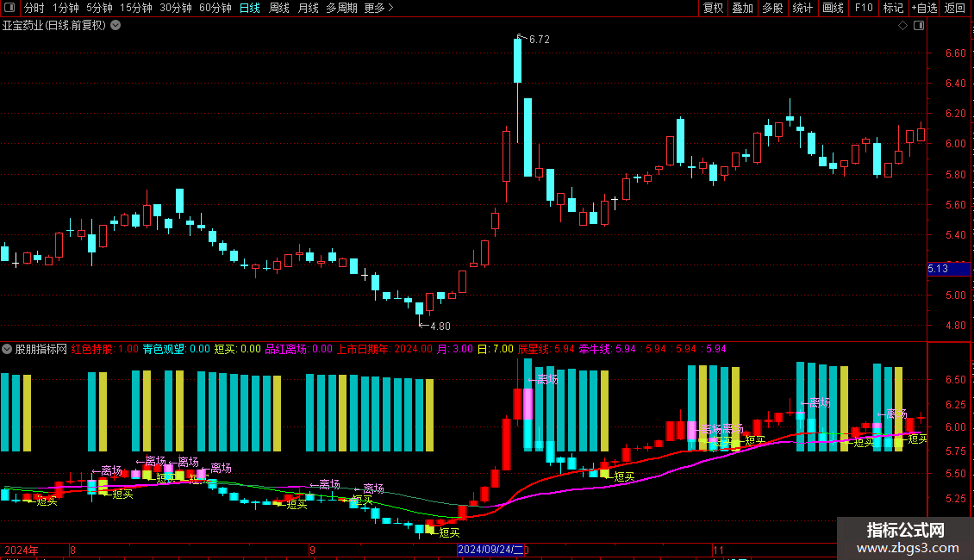Click the 2024年 label on time axis
This screenshot has height=560, width=974.
coord(22,550)
